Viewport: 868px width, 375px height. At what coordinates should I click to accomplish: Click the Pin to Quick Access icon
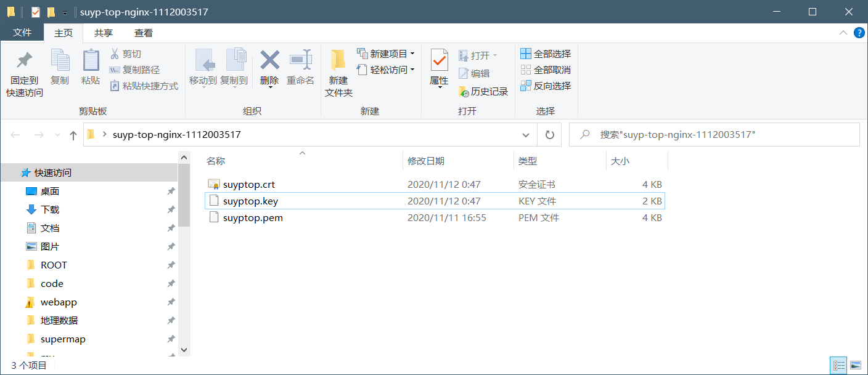(24, 61)
